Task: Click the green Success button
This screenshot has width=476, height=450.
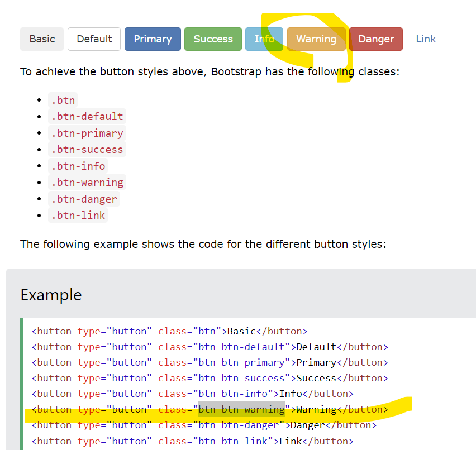Action: click(213, 39)
